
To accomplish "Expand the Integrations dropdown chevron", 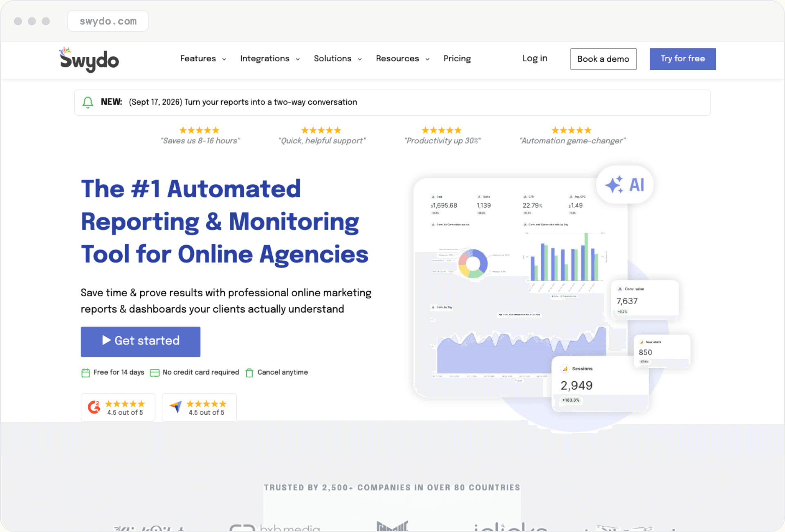I will pyautogui.click(x=298, y=59).
